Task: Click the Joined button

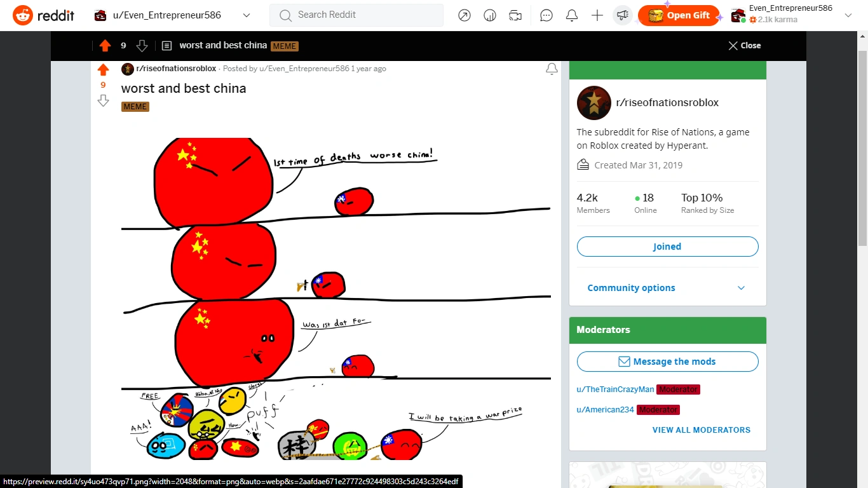Action: [667, 247]
